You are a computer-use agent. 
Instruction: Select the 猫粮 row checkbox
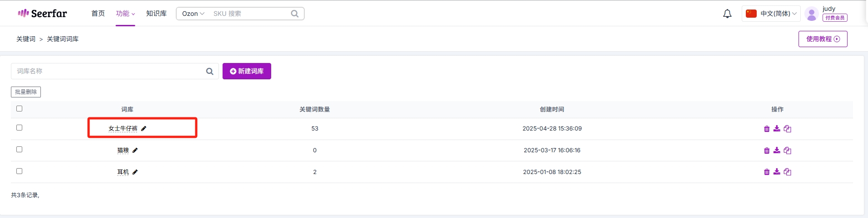(19, 150)
